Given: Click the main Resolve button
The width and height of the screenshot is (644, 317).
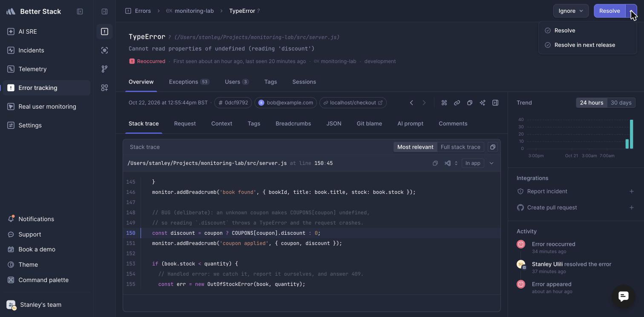Looking at the screenshot, I should click(x=609, y=11).
